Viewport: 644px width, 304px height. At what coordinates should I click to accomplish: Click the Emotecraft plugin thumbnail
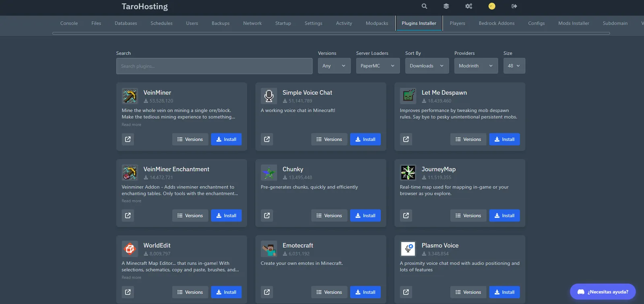click(269, 249)
